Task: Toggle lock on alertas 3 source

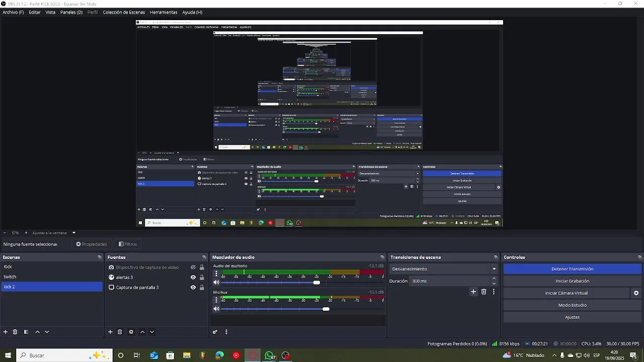Action: [202, 278]
